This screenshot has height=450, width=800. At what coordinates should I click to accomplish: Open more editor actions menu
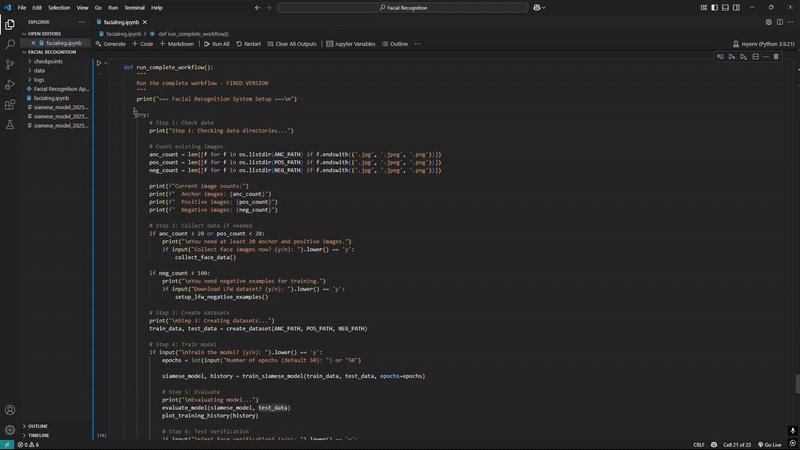click(790, 22)
